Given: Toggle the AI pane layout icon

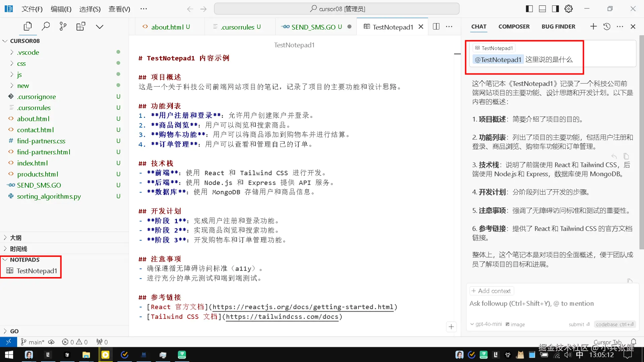Looking at the screenshot, I should [x=555, y=9].
